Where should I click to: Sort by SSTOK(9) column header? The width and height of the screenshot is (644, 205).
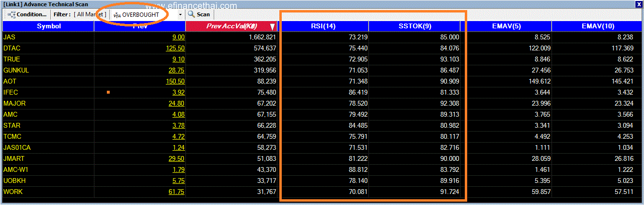click(x=415, y=26)
